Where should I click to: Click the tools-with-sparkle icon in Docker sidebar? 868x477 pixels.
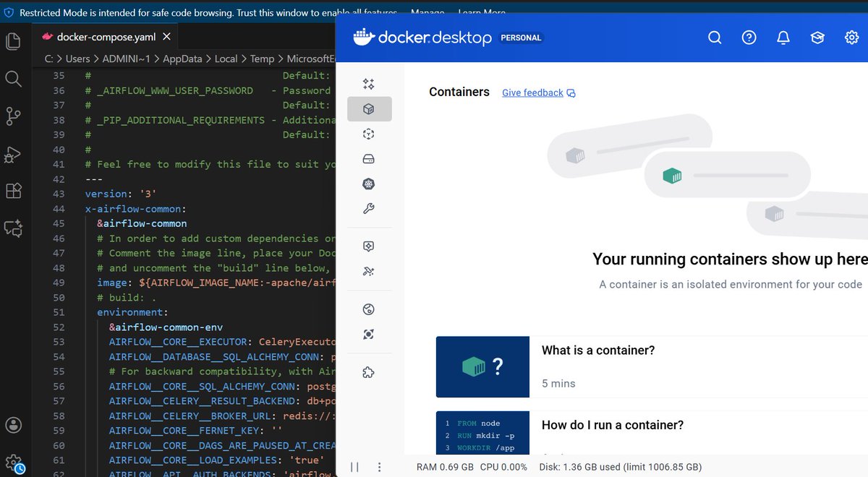[x=369, y=272]
